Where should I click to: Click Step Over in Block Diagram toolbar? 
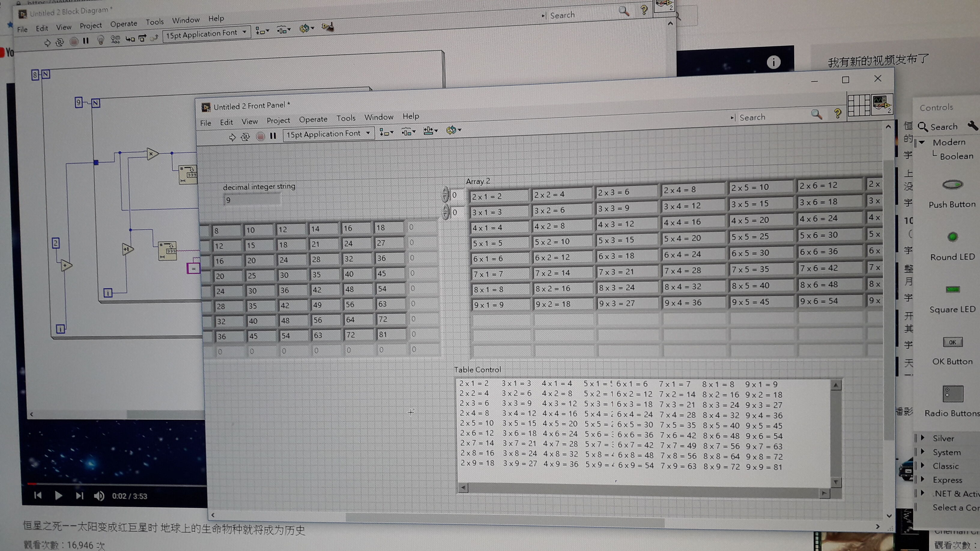pyautogui.click(x=142, y=38)
